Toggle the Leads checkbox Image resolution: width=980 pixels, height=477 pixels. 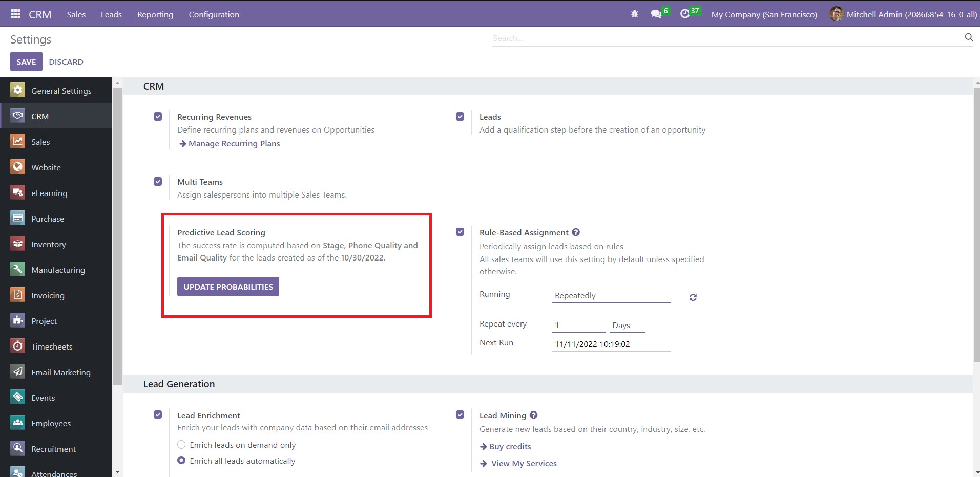pyautogui.click(x=460, y=117)
